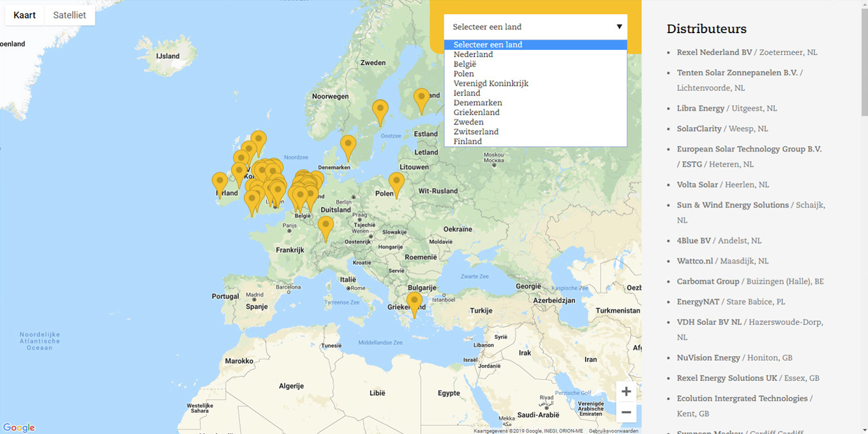The image size is (868, 434).
Task: Pick België from the country list
Action: (x=465, y=64)
